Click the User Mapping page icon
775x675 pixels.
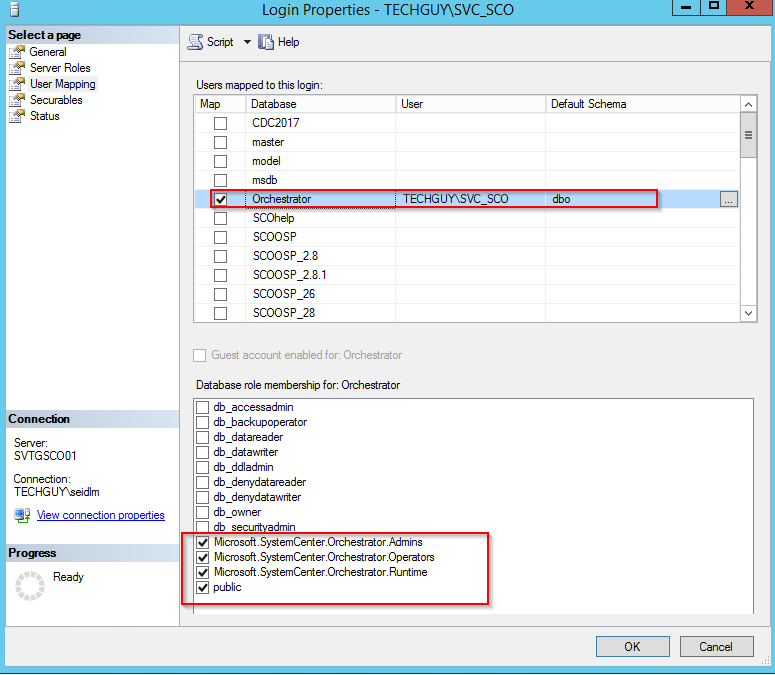[x=17, y=84]
